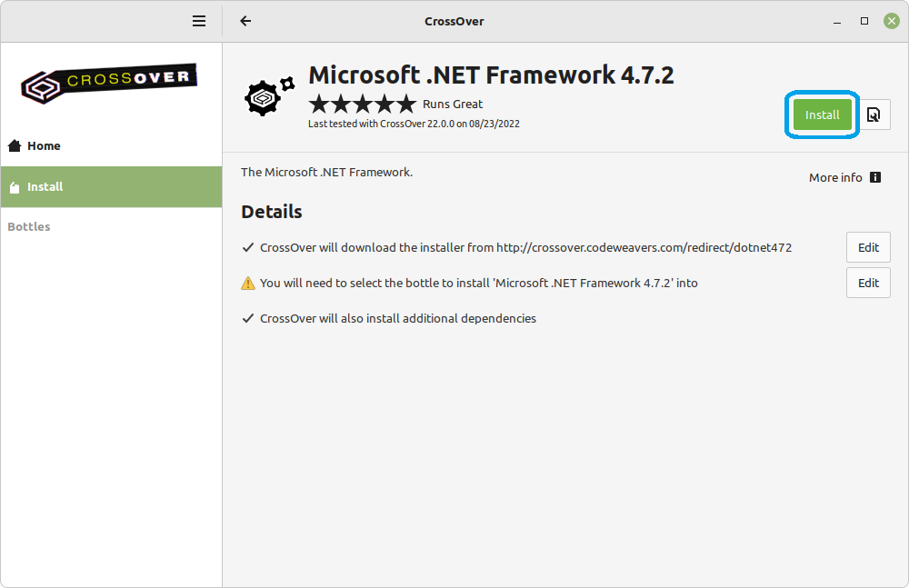This screenshot has height=588, width=909.
Task: Click the Home house icon
Action: [x=15, y=145]
